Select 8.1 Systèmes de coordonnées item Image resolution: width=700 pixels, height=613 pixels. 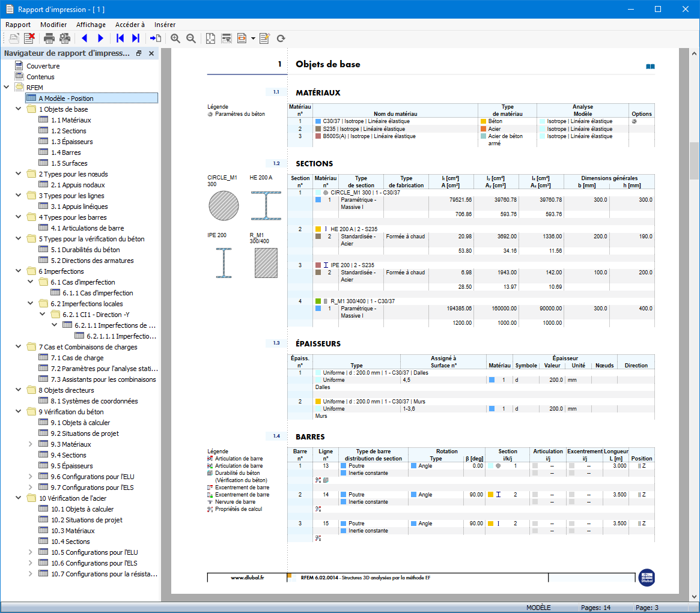[x=94, y=401]
